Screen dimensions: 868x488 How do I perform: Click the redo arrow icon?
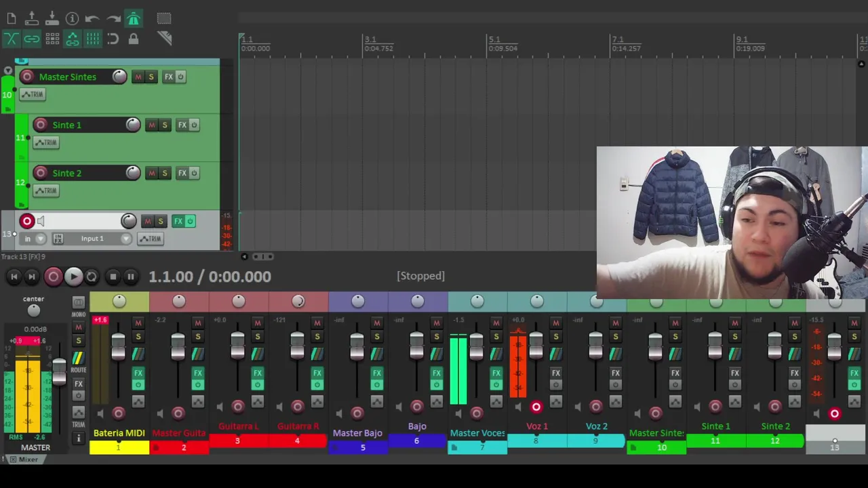tap(113, 18)
